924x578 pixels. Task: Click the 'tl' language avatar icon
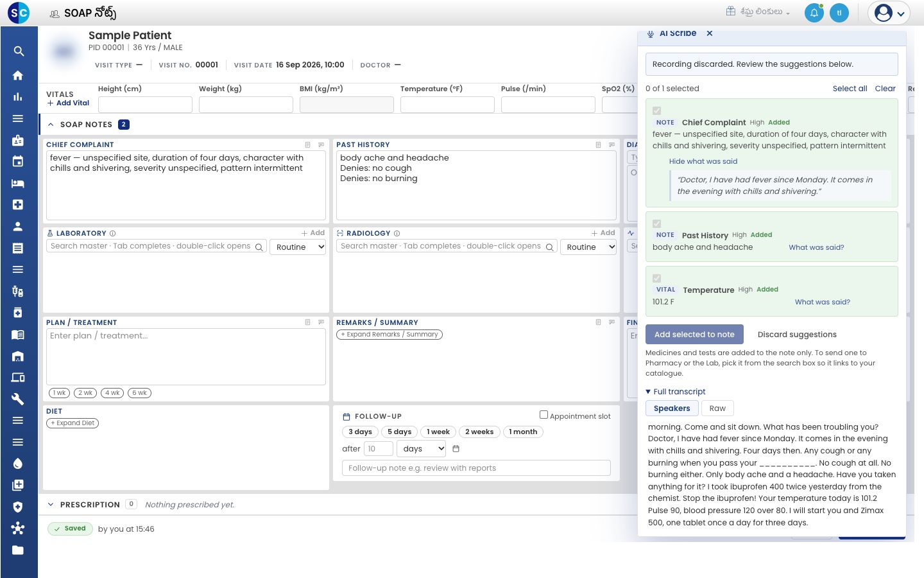coord(839,13)
